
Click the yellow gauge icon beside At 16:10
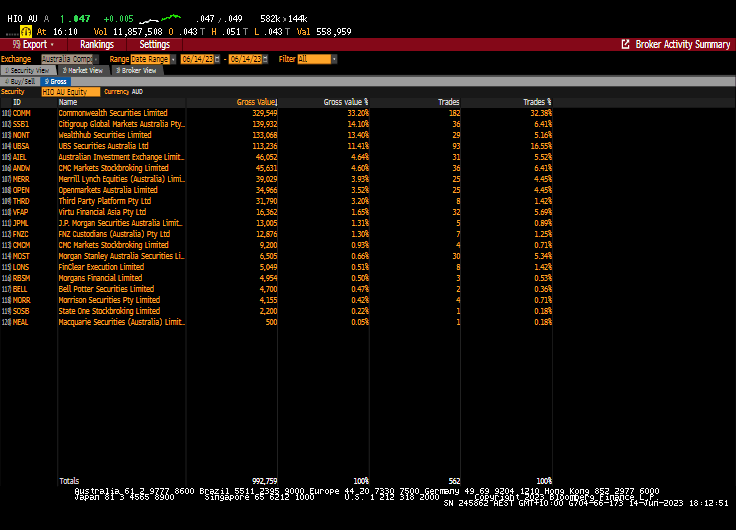click(x=26, y=31)
